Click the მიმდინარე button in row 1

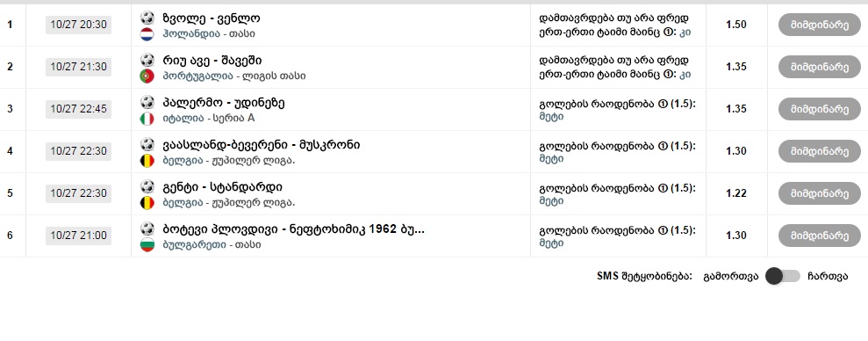pyautogui.click(x=819, y=25)
